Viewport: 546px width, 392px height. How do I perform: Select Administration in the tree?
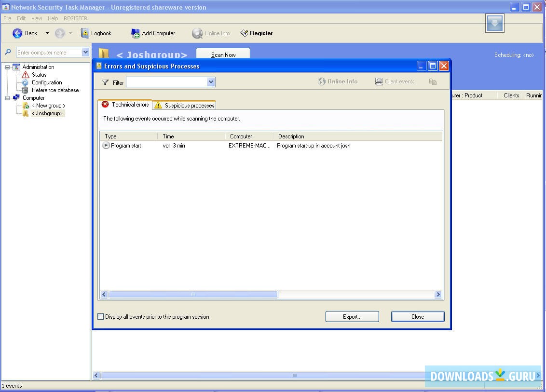pos(38,67)
